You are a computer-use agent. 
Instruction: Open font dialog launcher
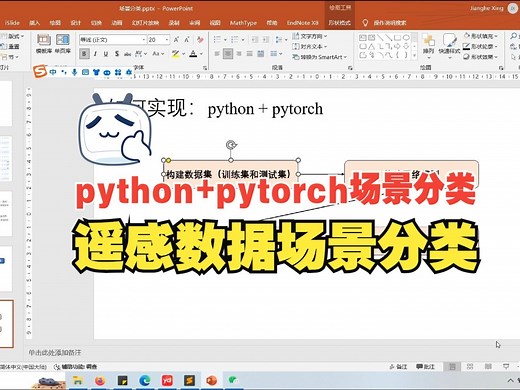[x=205, y=68]
